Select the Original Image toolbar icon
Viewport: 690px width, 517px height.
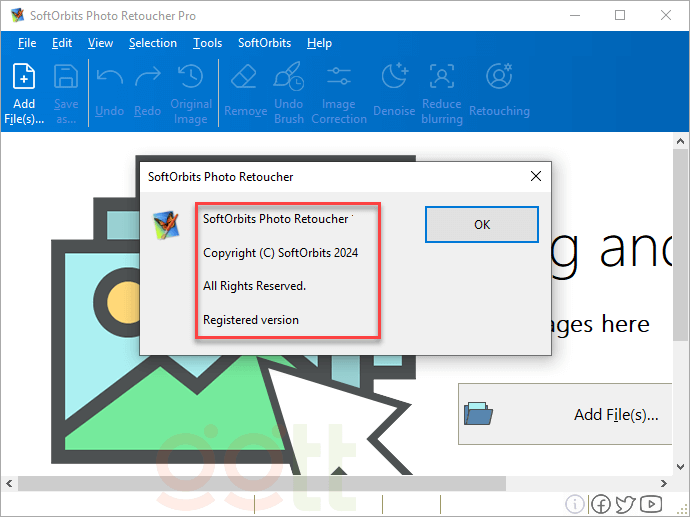point(190,78)
